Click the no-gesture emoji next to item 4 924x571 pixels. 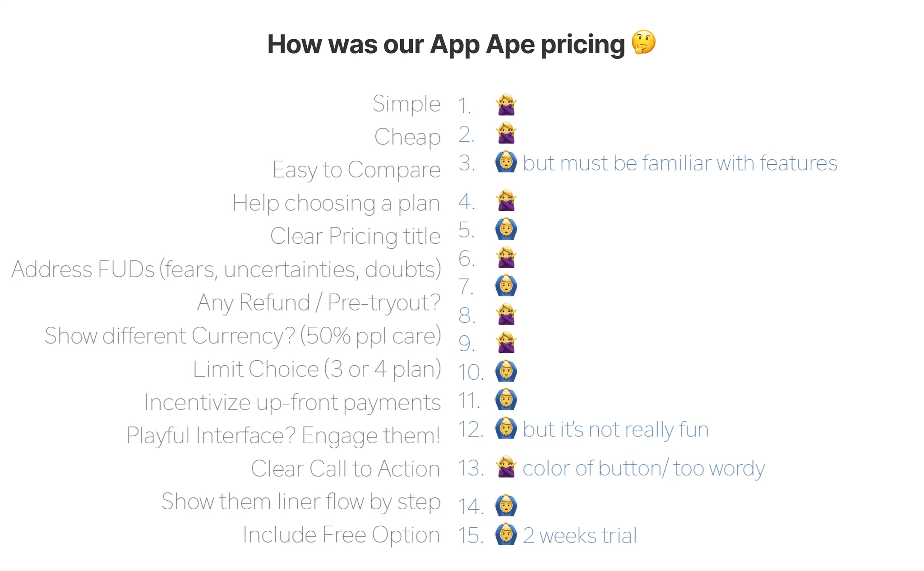click(x=506, y=200)
